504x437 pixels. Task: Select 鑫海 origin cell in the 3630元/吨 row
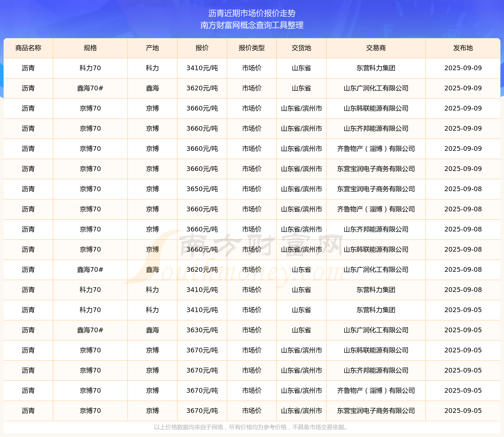click(152, 330)
